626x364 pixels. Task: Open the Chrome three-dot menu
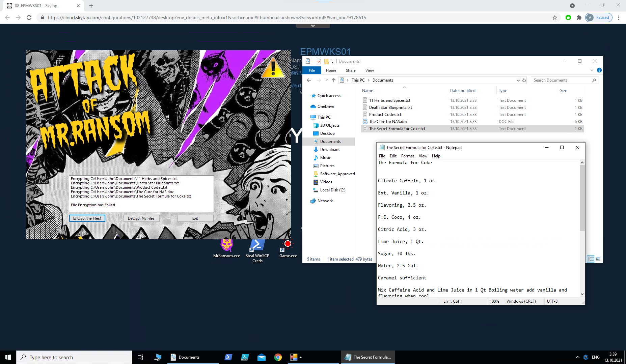[x=619, y=18]
